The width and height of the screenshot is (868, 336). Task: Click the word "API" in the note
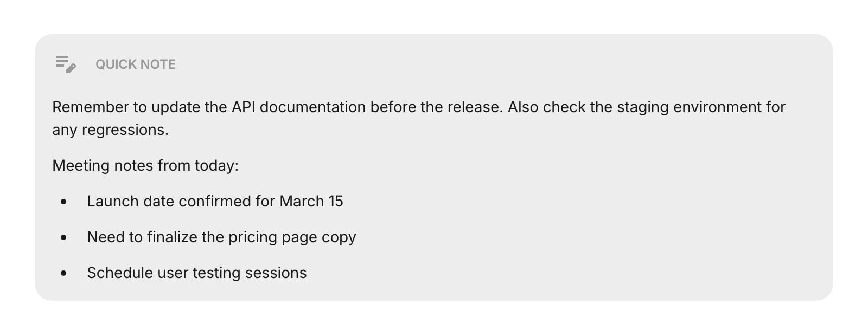coord(244,107)
